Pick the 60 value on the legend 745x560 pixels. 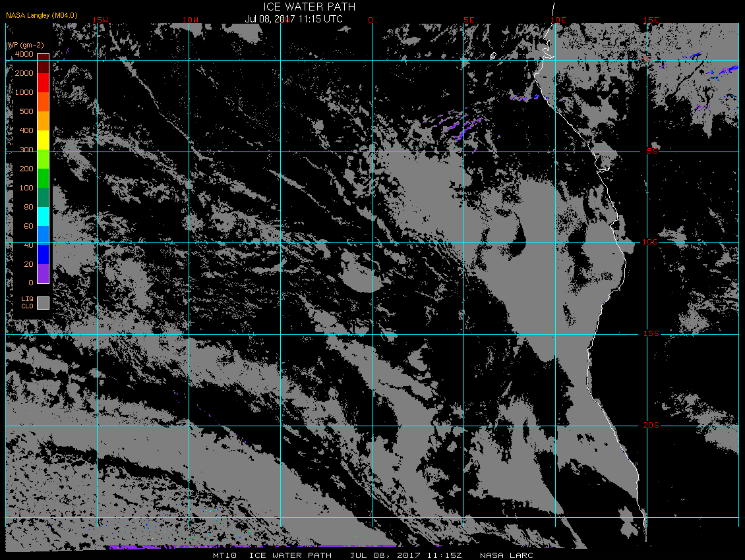[29, 226]
